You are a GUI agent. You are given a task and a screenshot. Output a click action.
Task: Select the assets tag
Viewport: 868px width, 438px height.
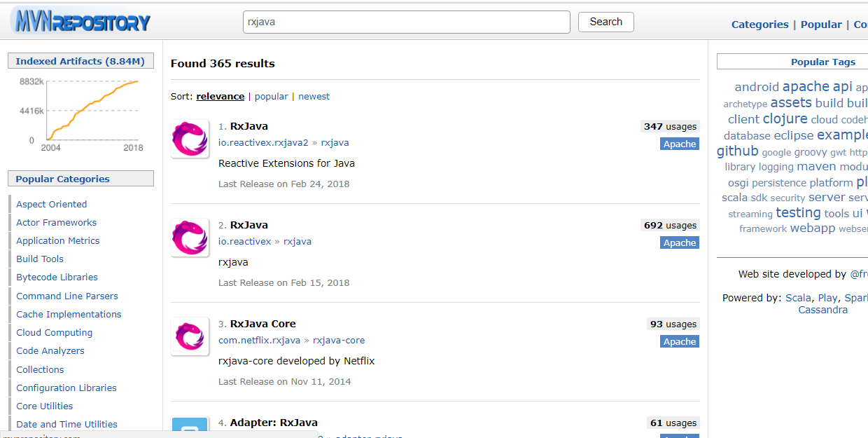pyautogui.click(x=791, y=103)
